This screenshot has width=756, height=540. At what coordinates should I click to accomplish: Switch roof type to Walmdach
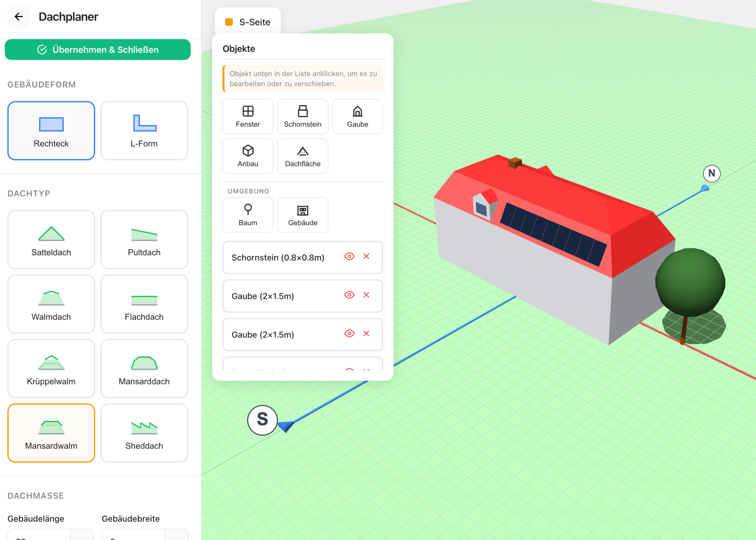(x=51, y=304)
